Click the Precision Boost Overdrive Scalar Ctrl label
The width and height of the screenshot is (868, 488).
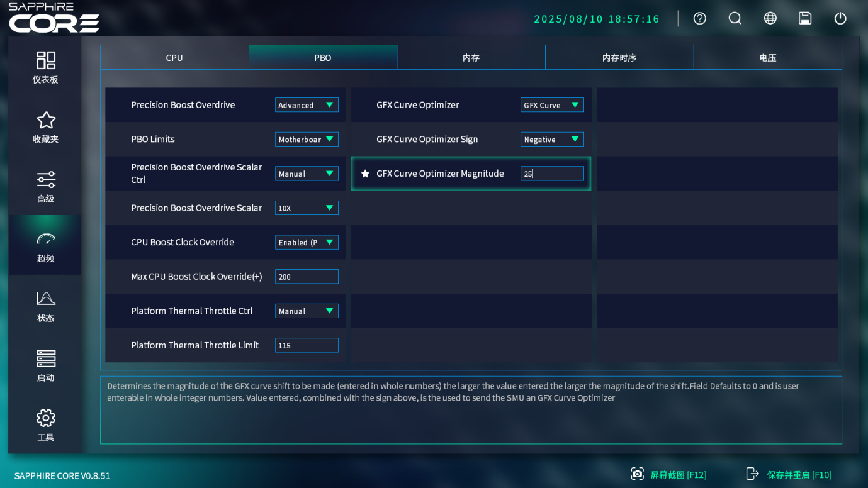[196, 174]
